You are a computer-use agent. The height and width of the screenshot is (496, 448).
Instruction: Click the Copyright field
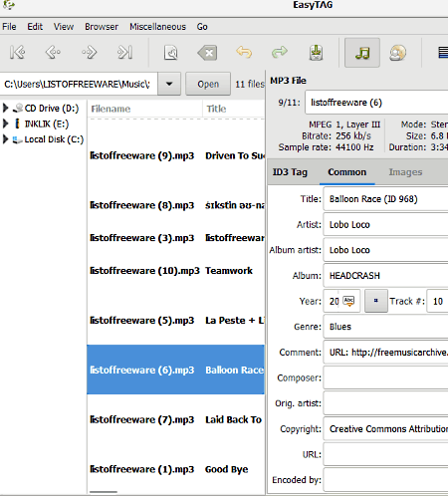[x=386, y=429]
